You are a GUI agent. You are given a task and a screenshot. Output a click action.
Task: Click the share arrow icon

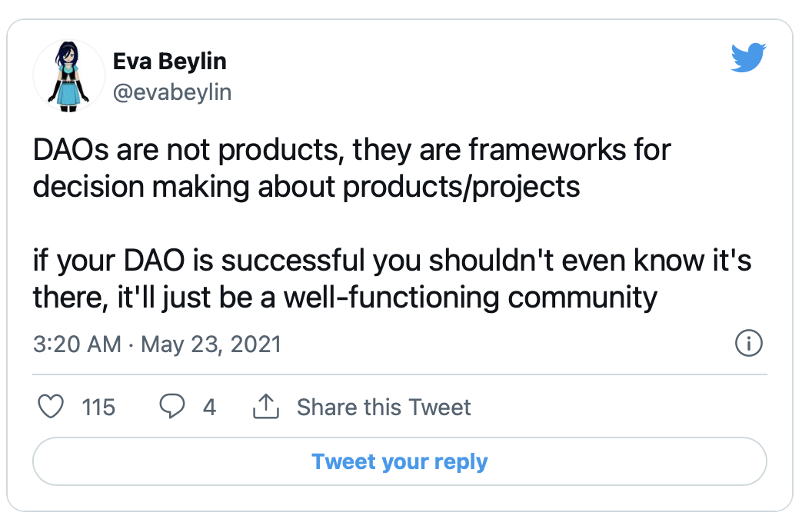(265, 407)
